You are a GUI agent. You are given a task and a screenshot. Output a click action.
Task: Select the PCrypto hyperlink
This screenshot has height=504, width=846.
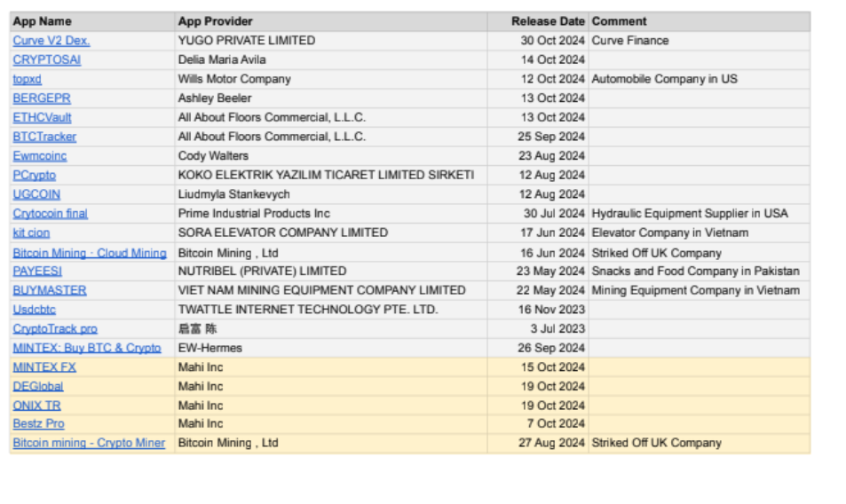click(x=34, y=176)
